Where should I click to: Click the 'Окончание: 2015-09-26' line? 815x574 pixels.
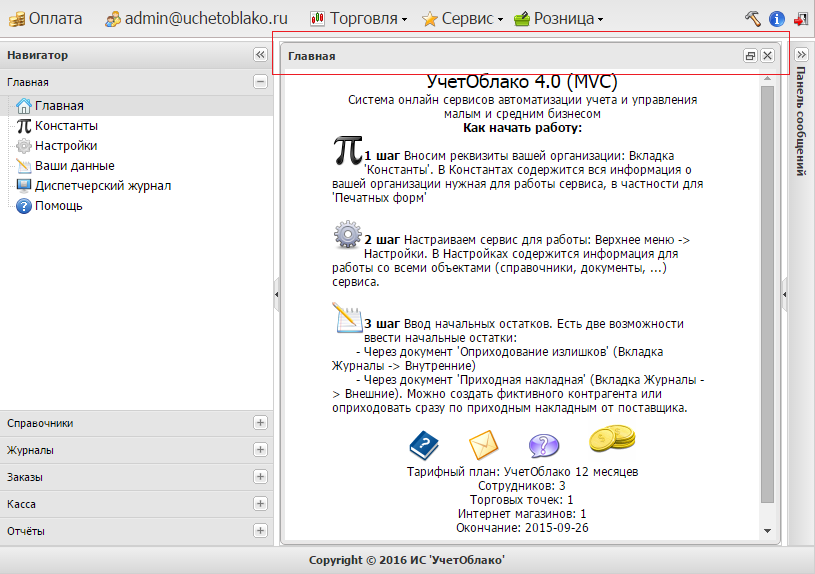522,528
